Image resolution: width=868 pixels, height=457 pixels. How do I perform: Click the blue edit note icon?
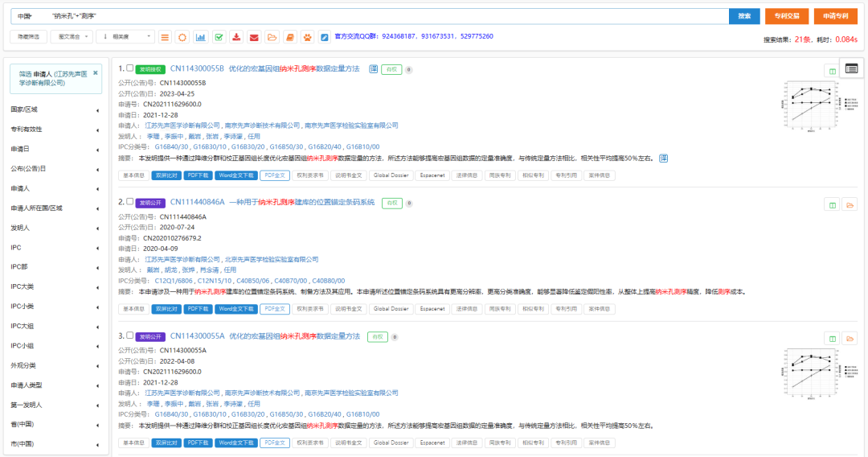[x=325, y=37]
